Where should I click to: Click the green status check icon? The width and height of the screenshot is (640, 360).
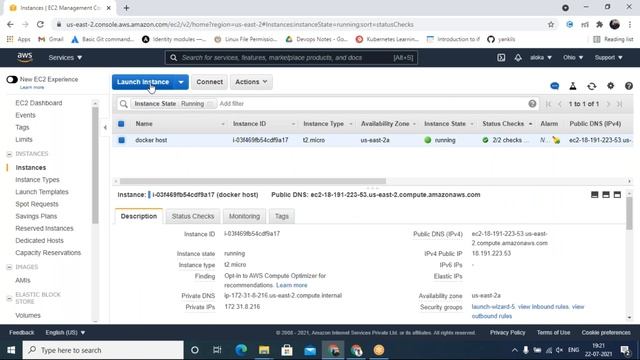pyautogui.click(x=485, y=140)
